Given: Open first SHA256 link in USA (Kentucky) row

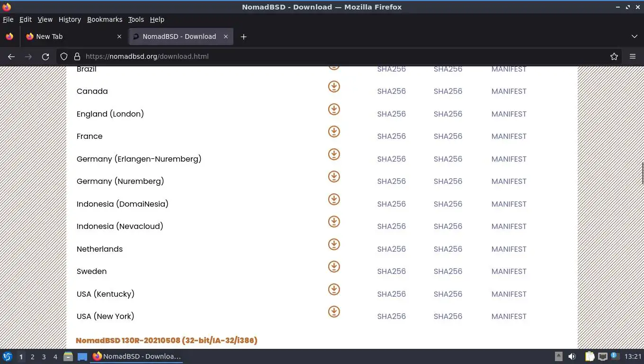Looking at the screenshot, I should (392, 294).
